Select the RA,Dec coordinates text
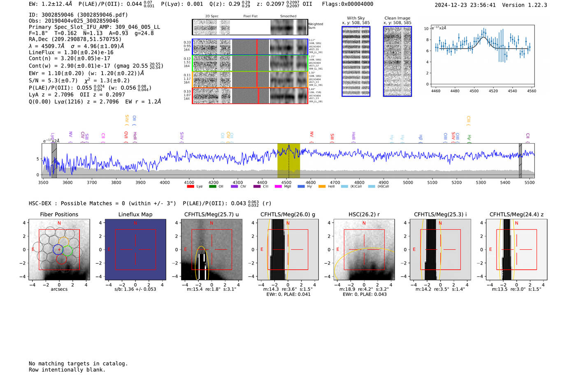 (x=75, y=39)
